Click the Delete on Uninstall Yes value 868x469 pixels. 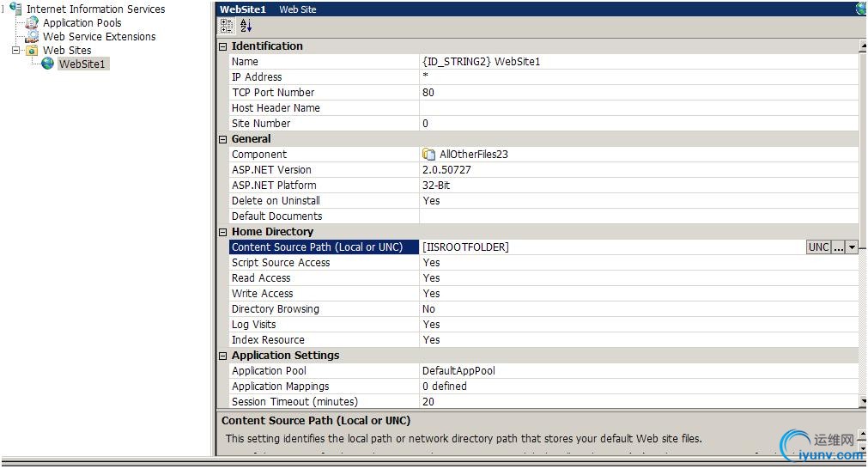pyautogui.click(x=431, y=201)
